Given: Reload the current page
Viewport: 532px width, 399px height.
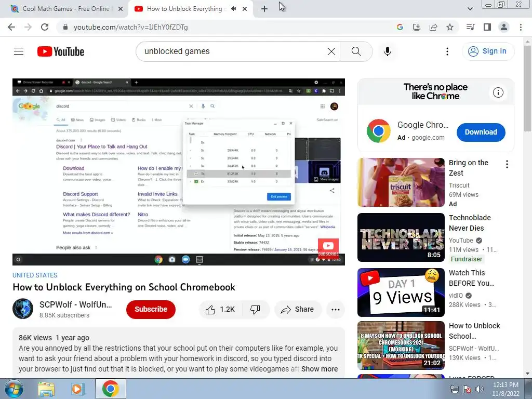Looking at the screenshot, I should (x=45, y=27).
